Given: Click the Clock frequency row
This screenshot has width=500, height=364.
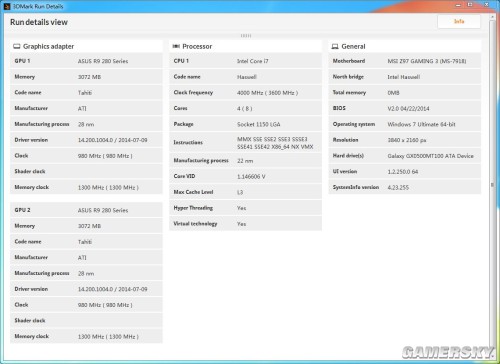Looking at the screenshot, I should tap(246, 93).
